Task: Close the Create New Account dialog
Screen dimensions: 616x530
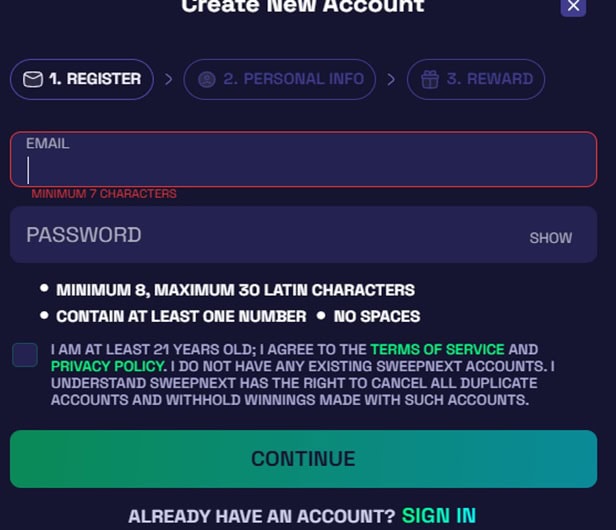Action: click(x=573, y=6)
